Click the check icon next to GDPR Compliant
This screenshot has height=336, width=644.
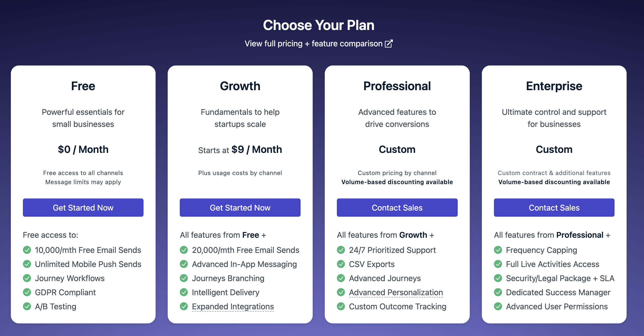27,292
